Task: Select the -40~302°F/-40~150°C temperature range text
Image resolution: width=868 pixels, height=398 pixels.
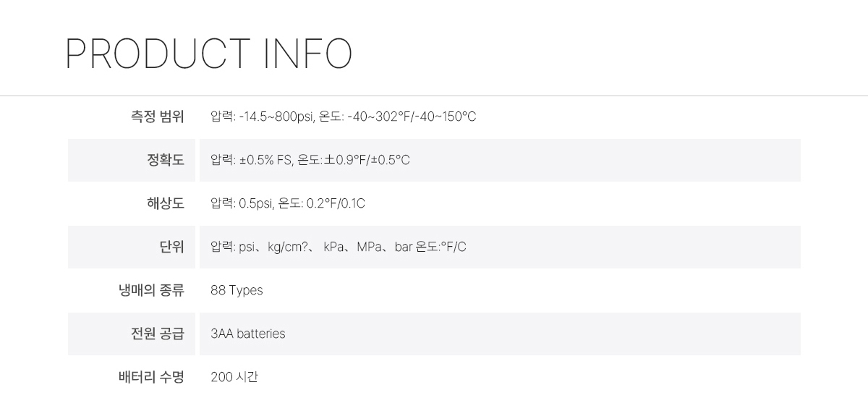Action: pos(412,117)
